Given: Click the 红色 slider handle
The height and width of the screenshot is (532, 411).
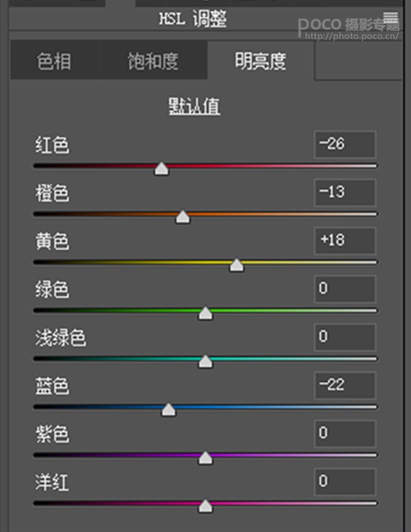Looking at the screenshot, I should 161,168.
